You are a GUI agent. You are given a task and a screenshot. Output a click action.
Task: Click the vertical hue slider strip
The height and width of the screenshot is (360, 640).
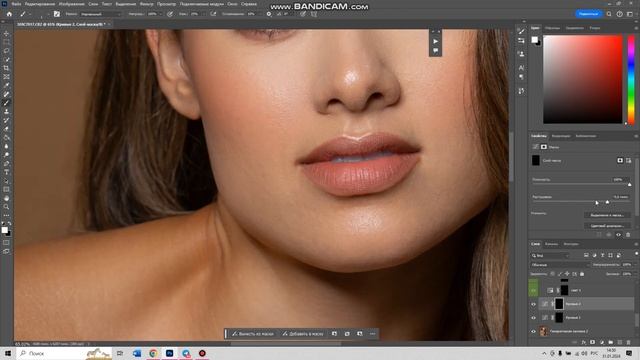coord(631,80)
